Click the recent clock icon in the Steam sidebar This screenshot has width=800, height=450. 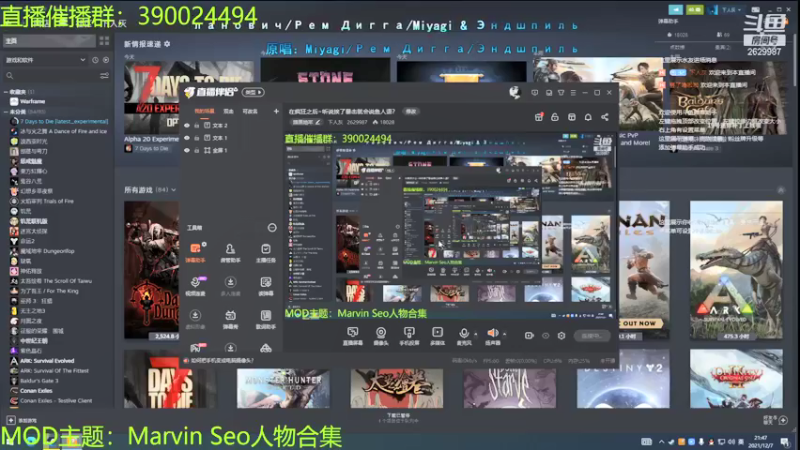95,60
